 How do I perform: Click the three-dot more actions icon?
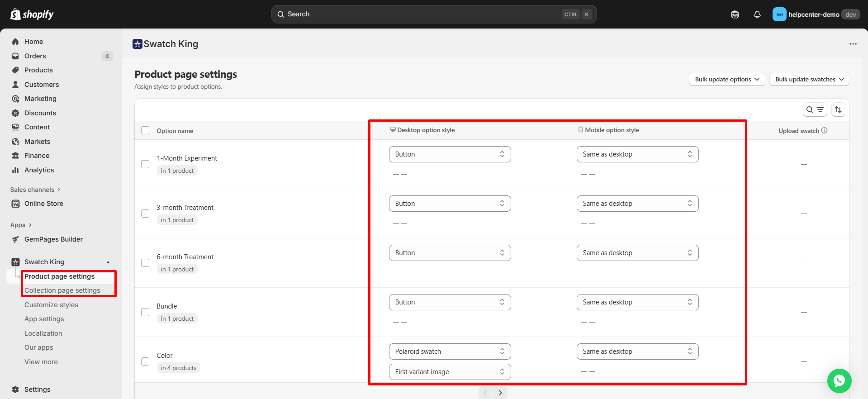pyautogui.click(x=853, y=44)
